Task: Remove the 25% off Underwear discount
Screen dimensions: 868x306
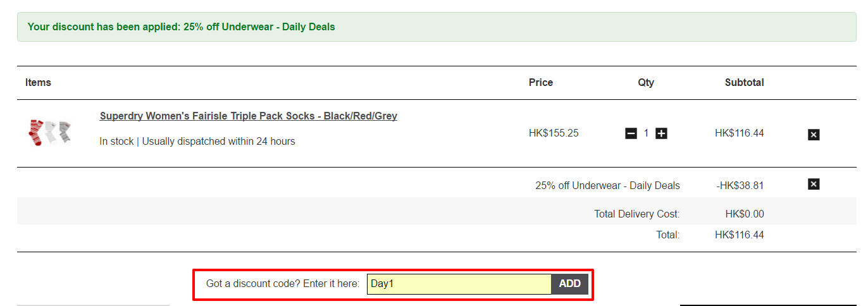Action: click(814, 184)
